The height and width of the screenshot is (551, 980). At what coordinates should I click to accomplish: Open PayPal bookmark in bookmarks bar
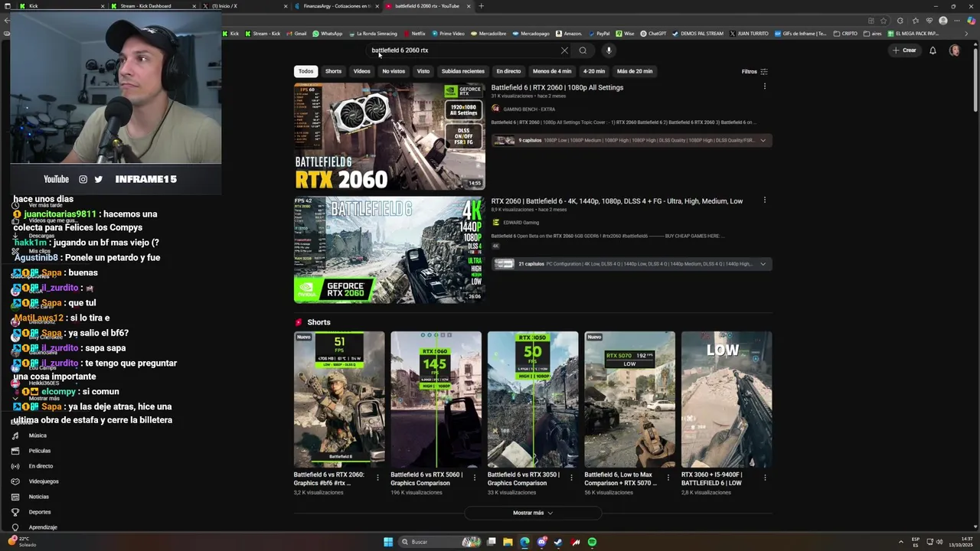(x=599, y=34)
